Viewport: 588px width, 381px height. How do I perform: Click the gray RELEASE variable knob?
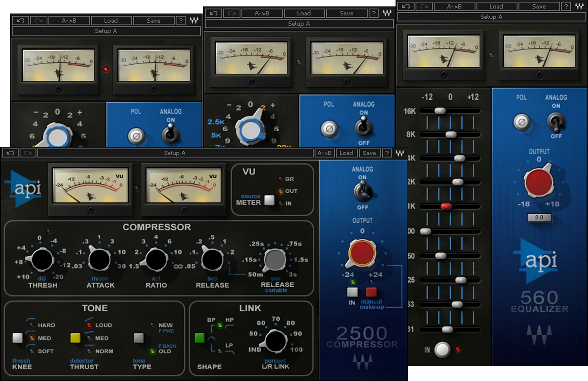point(275,260)
